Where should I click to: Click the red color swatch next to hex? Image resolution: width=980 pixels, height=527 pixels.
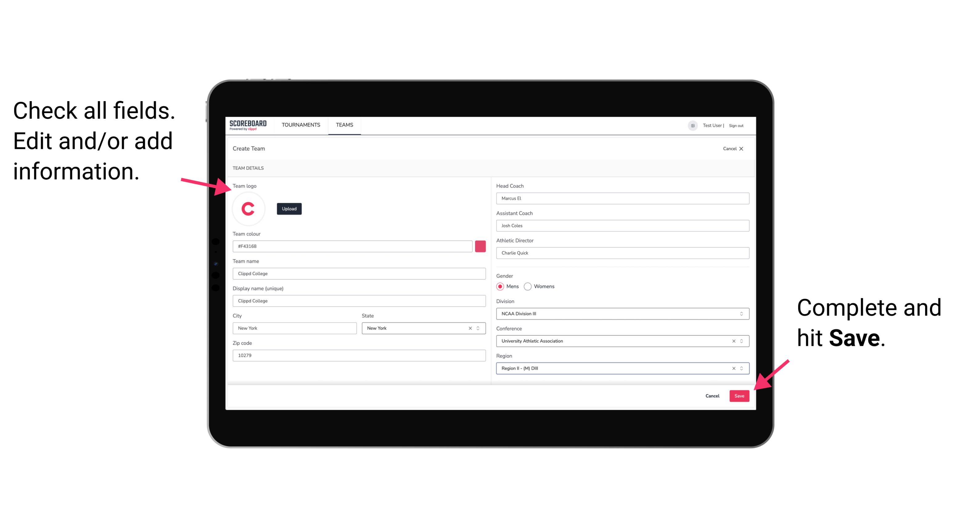(480, 245)
